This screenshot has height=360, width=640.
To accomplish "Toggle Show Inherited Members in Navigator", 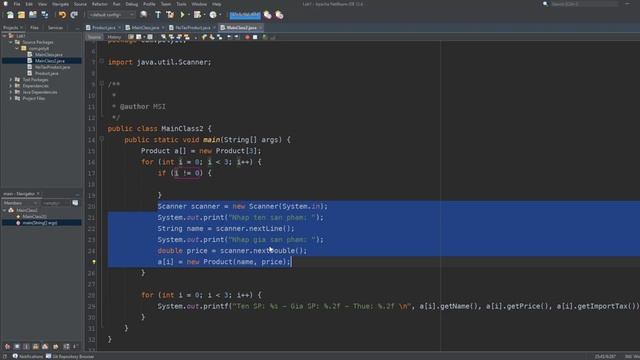I will (x=7, y=347).
